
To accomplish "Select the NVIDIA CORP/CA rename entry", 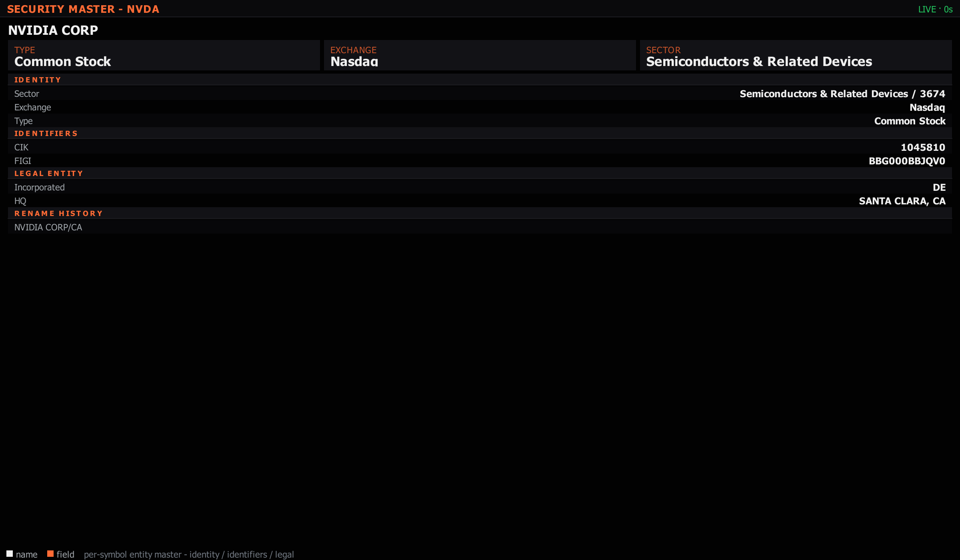I will 48,228.
